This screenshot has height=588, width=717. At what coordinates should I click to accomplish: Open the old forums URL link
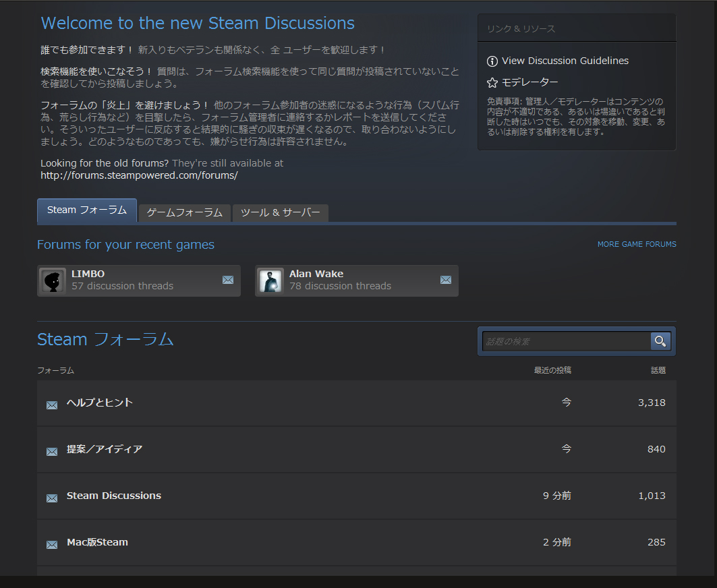pos(139,175)
